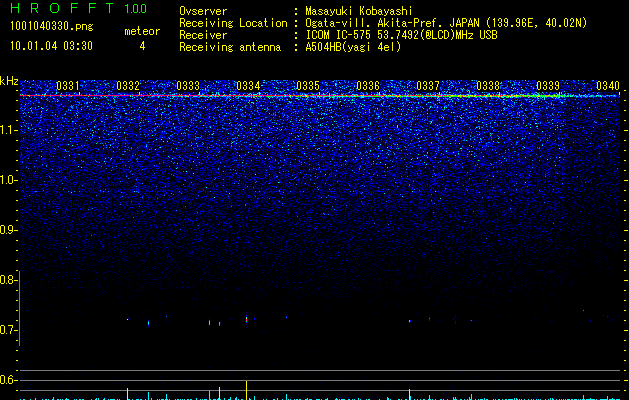This screenshot has width=629, height=400.
Task: Click the Receiving Location label
Action: [233, 23]
